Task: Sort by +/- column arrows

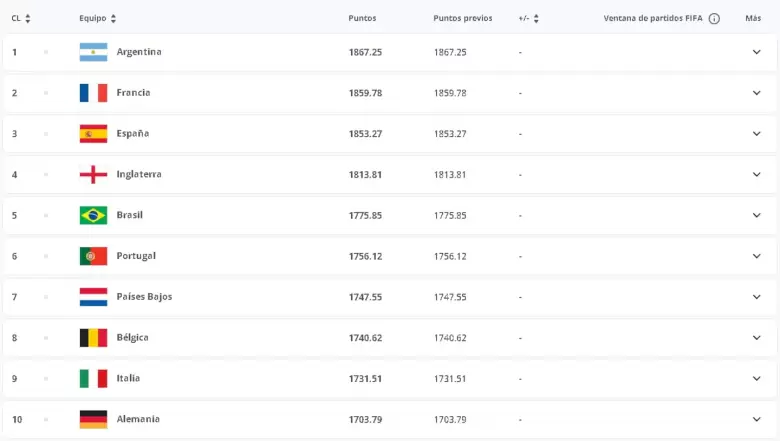Action: (536, 18)
